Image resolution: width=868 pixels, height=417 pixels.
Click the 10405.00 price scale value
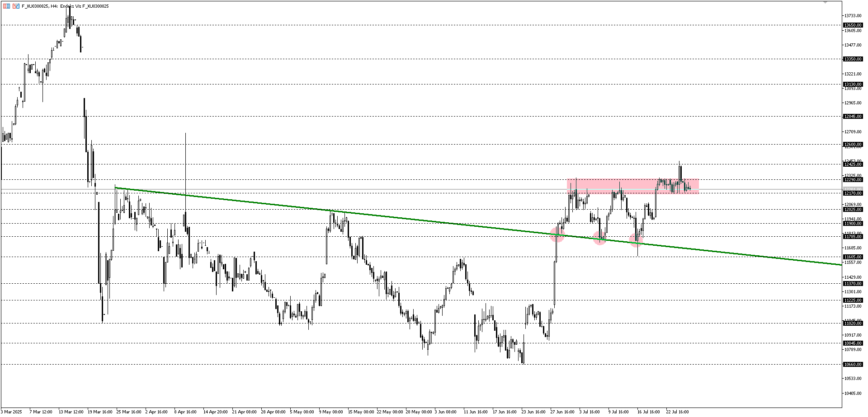coord(853,394)
